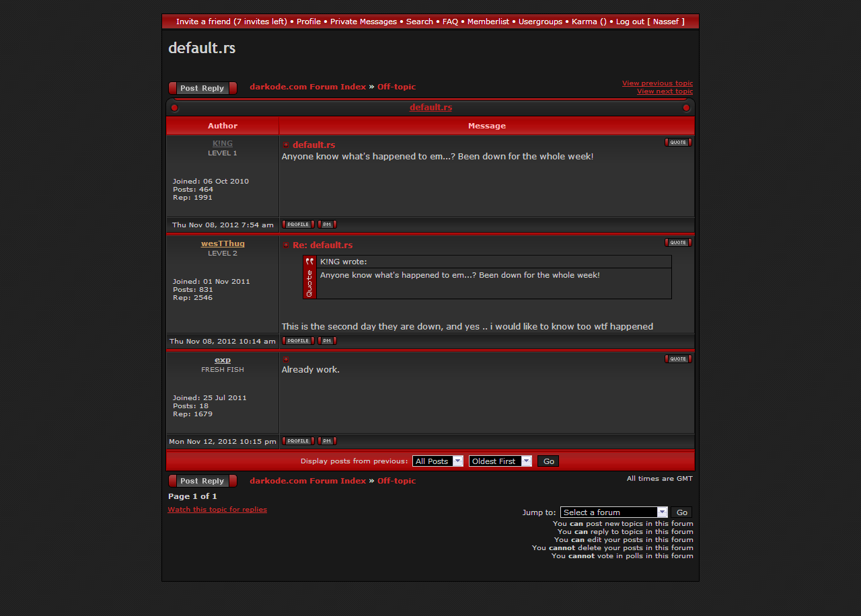Click the Quote button on K!NG's post

point(678,143)
